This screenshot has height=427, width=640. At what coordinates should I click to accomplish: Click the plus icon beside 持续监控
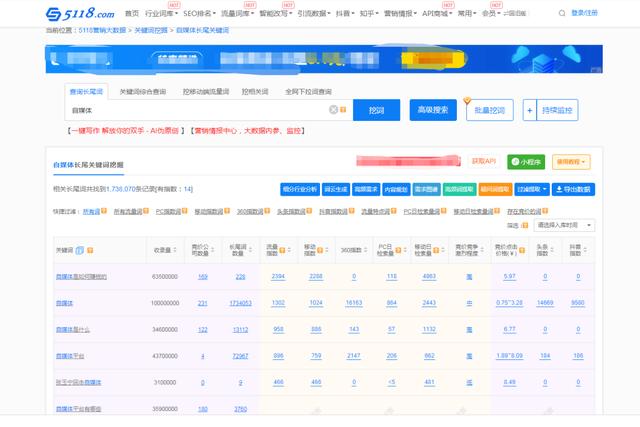click(529, 110)
